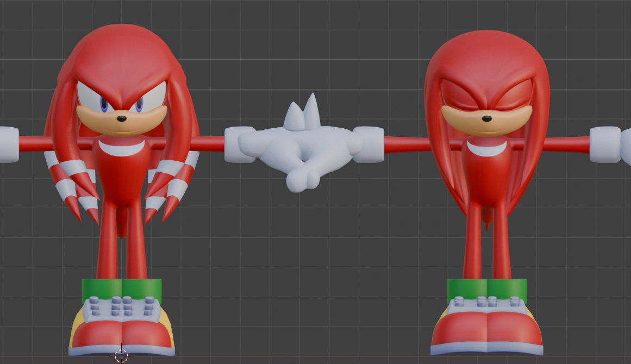Click the left character's green sock cuffs
This screenshot has height=364, width=631.
click(122, 290)
